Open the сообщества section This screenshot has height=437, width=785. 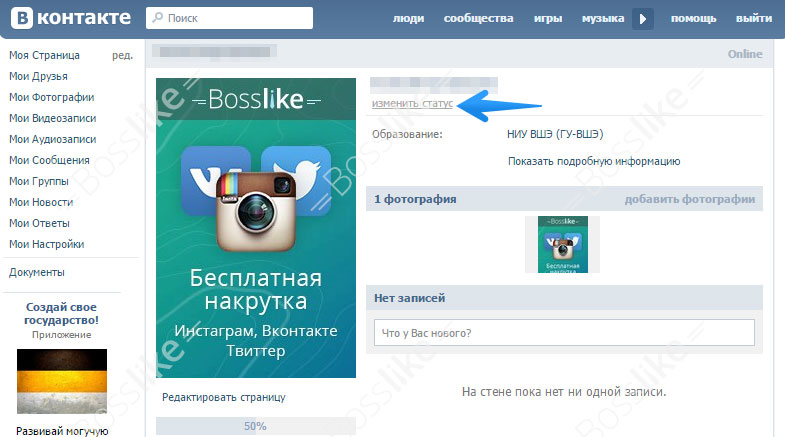click(x=478, y=19)
